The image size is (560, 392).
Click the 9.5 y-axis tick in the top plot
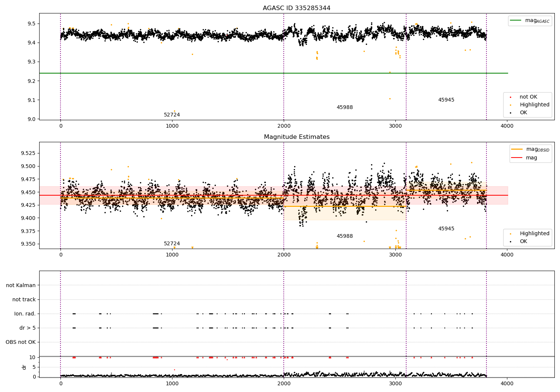click(31, 24)
